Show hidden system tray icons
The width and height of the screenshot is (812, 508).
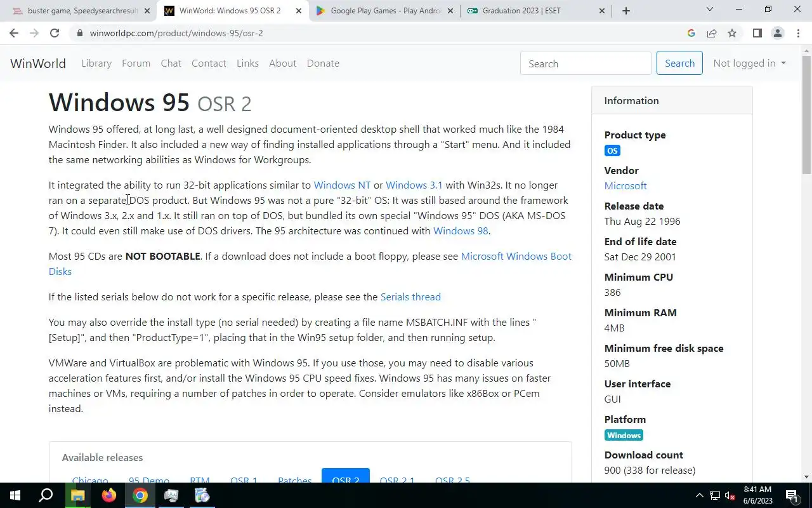point(700,495)
